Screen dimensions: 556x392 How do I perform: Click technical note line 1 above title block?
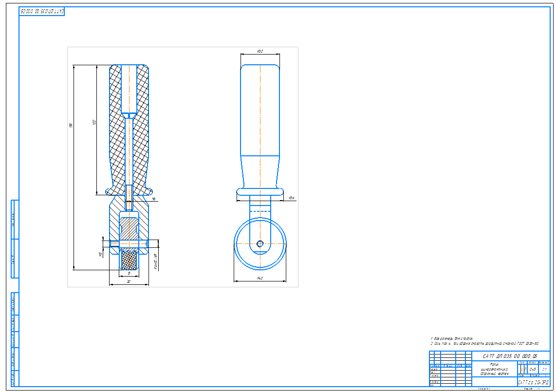click(x=451, y=338)
